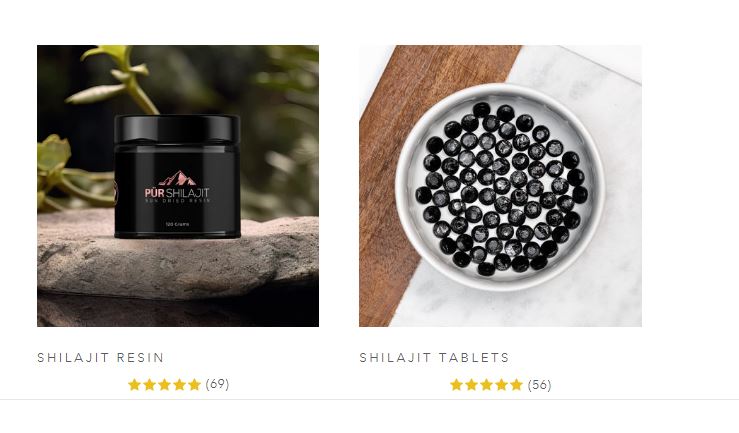
Task: Click fourth star of Shilajit Tablets rating
Action: 501,385
